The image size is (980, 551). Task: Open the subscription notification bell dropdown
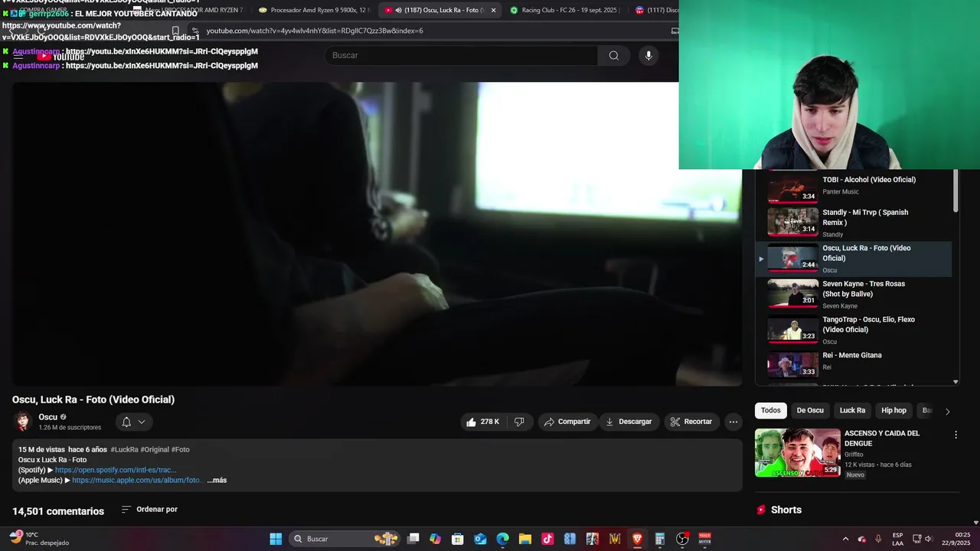[x=134, y=422]
